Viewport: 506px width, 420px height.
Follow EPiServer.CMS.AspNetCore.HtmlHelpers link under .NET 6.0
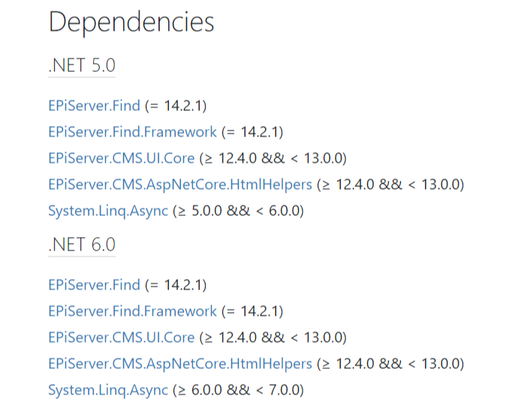coord(179,364)
